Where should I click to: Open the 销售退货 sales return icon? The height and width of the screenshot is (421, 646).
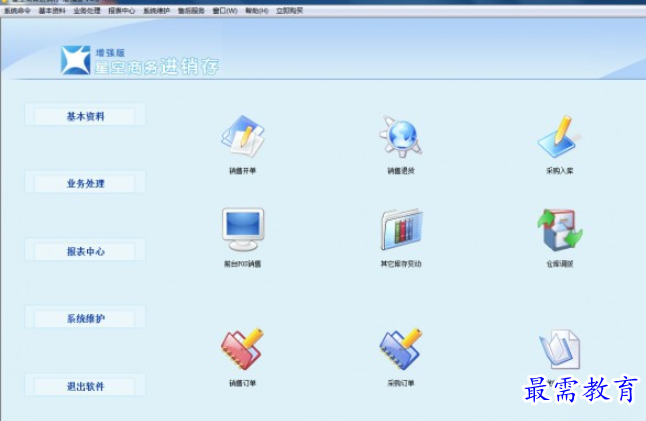[400, 137]
